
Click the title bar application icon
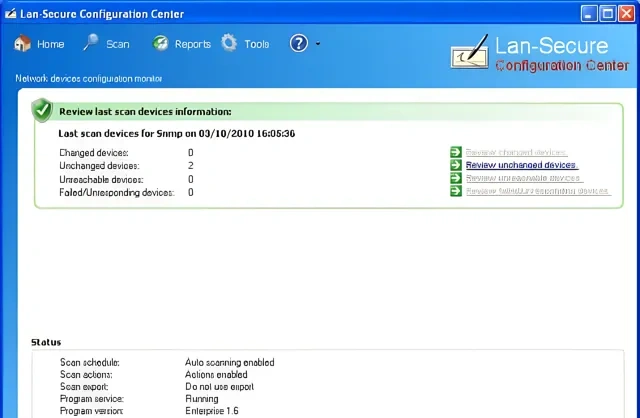(11, 14)
